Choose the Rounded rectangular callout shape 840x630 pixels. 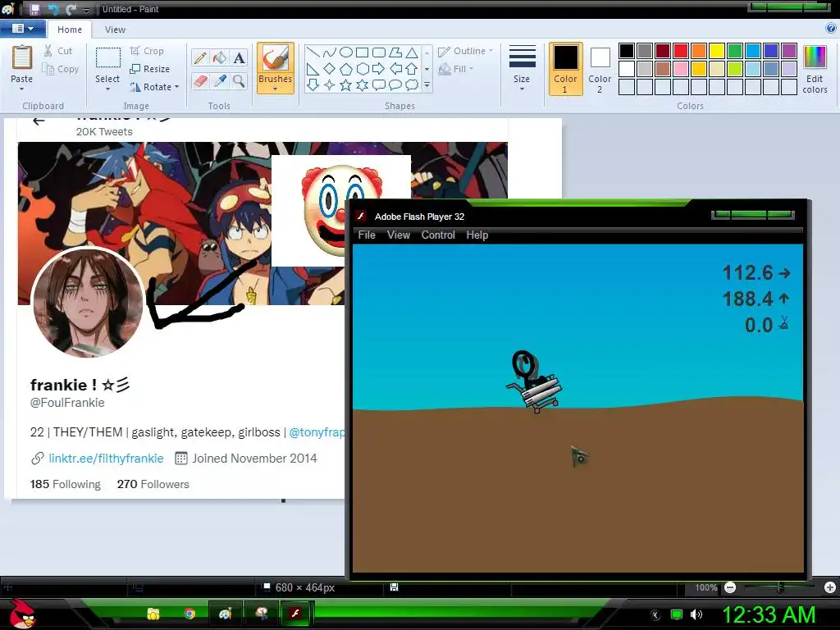click(x=379, y=85)
